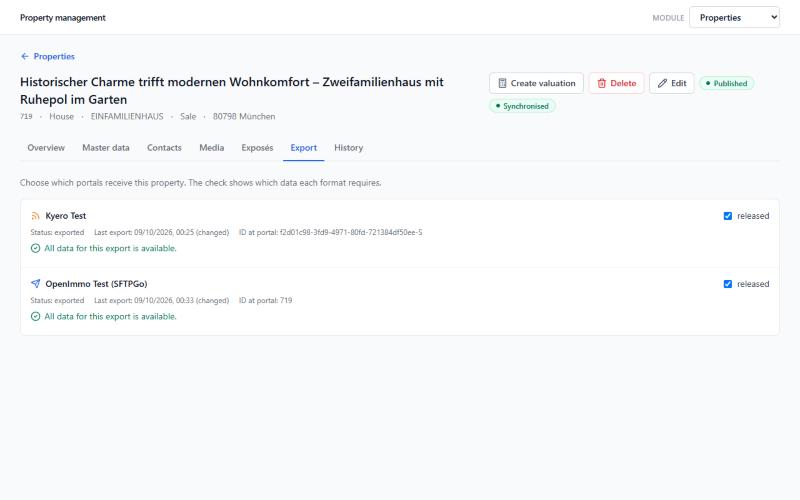800x500 pixels.
Task: Click the calculator icon in Create valuation
Action: [502, 83]
